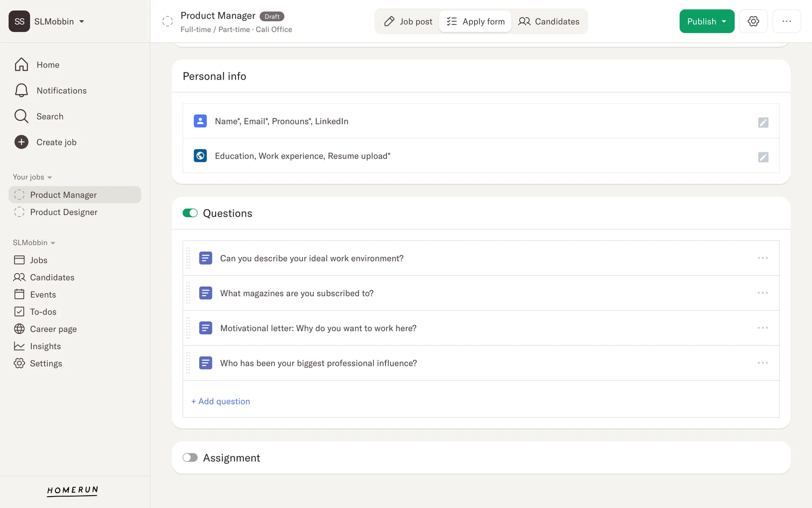Switch to the Candidates tab in header
Viewport: 812px width, 508px height.
coord(549,22)
